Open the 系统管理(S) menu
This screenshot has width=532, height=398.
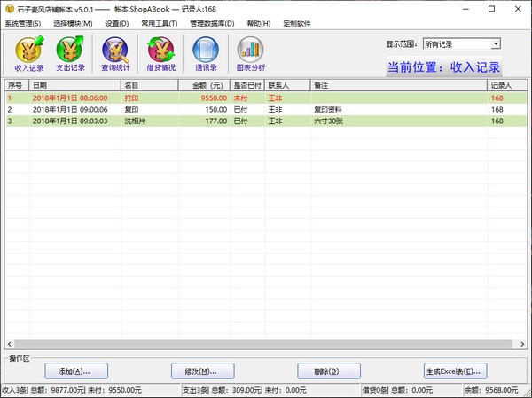(x=23, y=23)
